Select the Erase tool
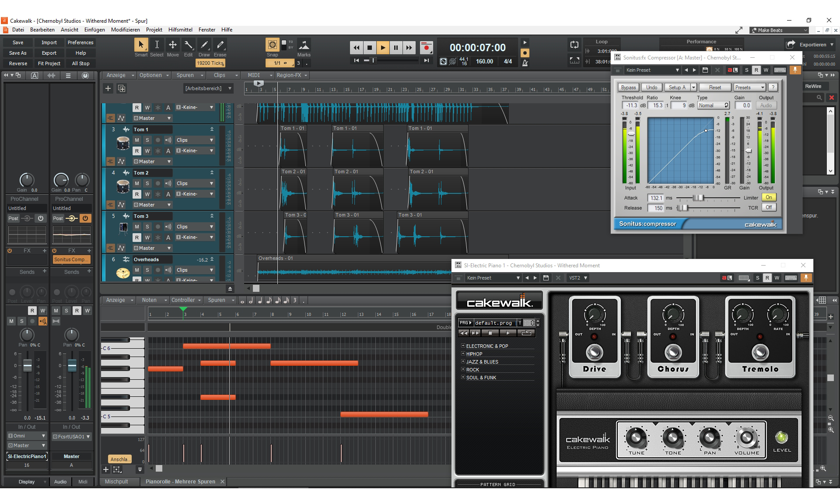This screenshot has width=840, height=504. tap(220, 45)
